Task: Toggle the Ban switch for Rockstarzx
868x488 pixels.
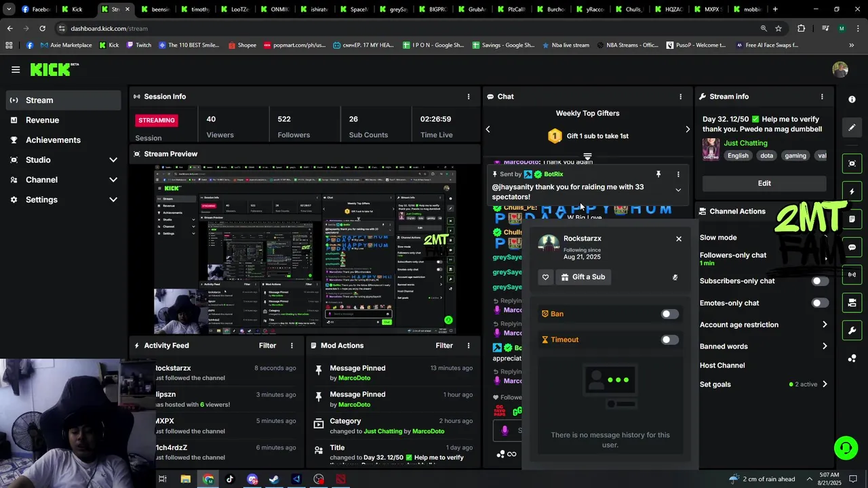Action: click(669, 314)
